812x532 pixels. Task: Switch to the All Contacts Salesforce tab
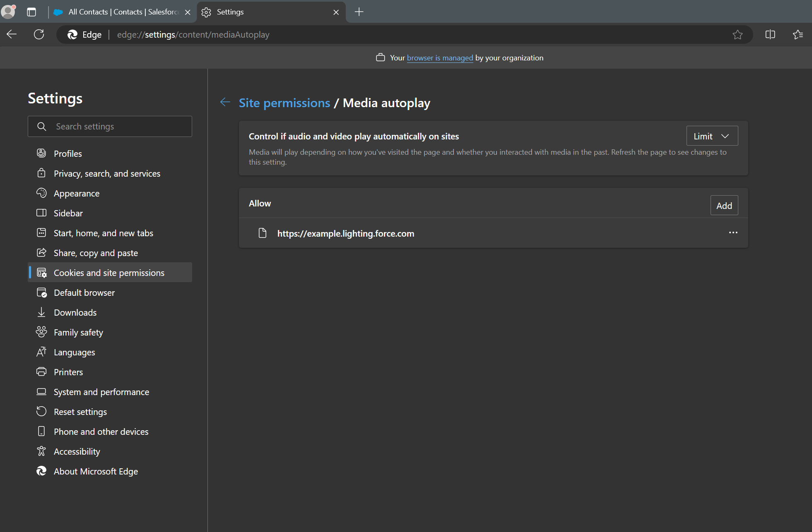[123, 12]
